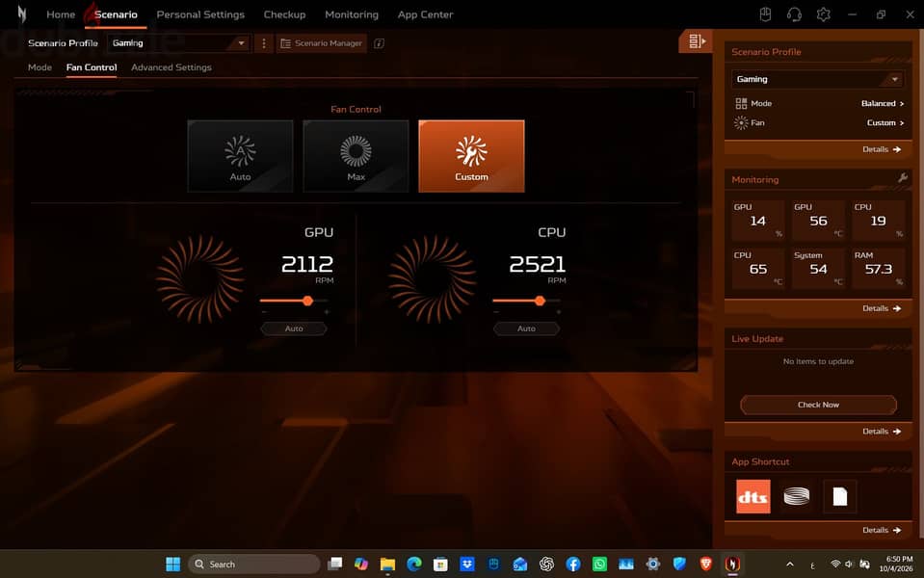Select the Fan Control sub-tab
The height and width of the screenshot is (578, 924).
(92, 67)
